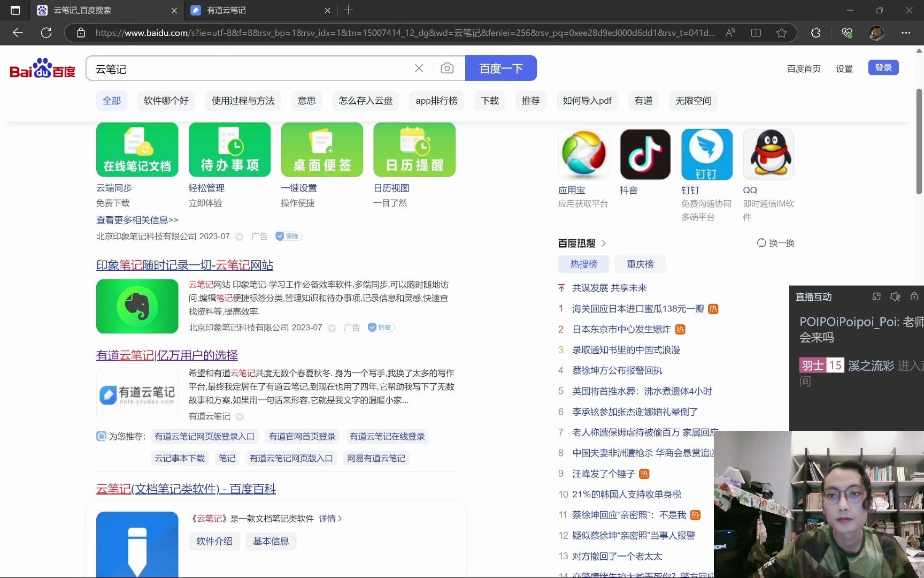Click the Baidu logo
The image size is (924, 578).
43,68
